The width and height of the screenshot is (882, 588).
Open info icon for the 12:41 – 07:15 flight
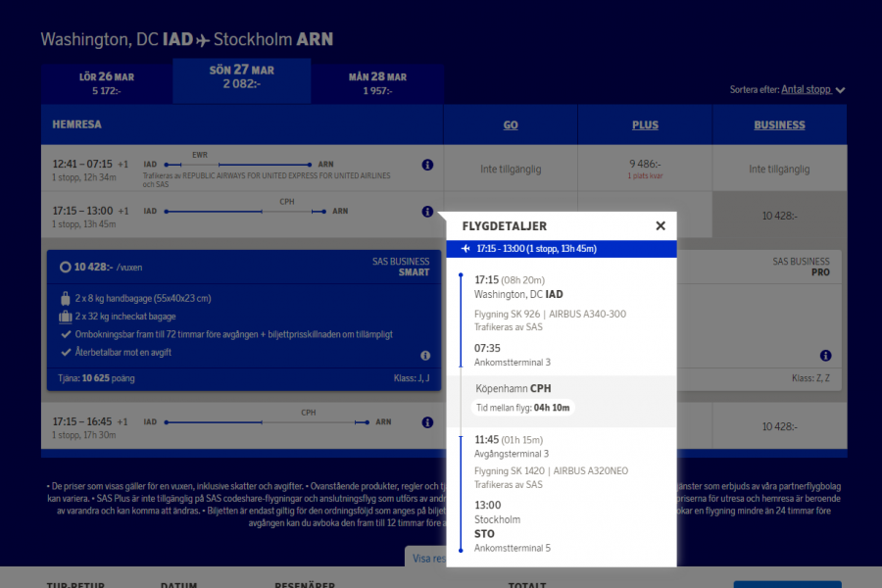click(427, 166)
